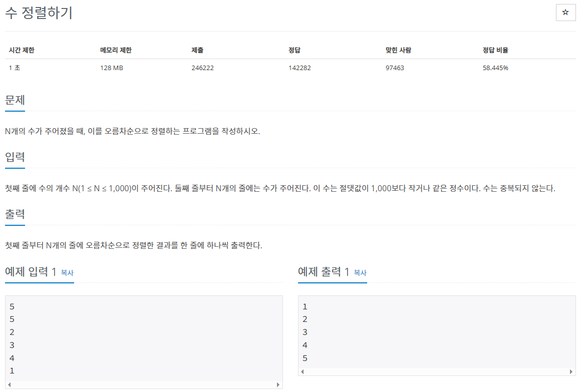Click the submission count 246222
Image resolution: width=584 pixels, height=392 pixels.
(203, 68)
